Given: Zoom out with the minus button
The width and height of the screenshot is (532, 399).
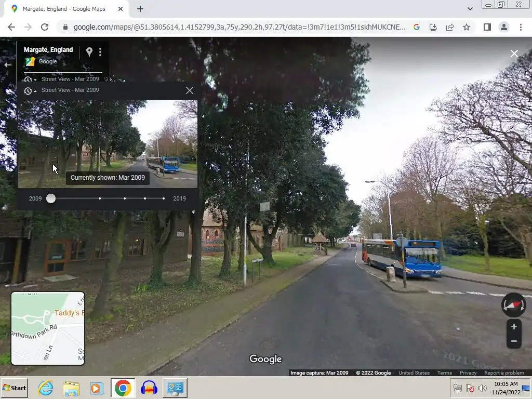Looking at the screenshot, I should [x=514, y=341].
